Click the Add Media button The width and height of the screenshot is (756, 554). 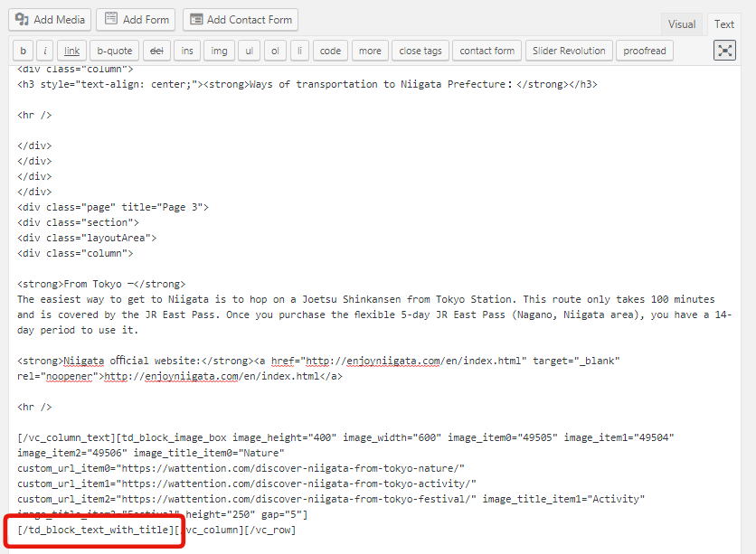(50, 20)
